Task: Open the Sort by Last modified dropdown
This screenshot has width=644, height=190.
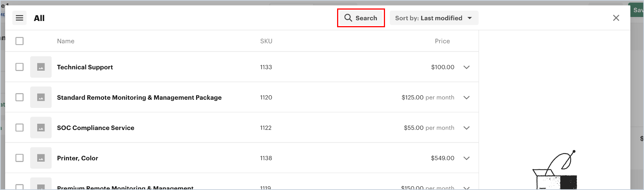Action: (434, 18)
